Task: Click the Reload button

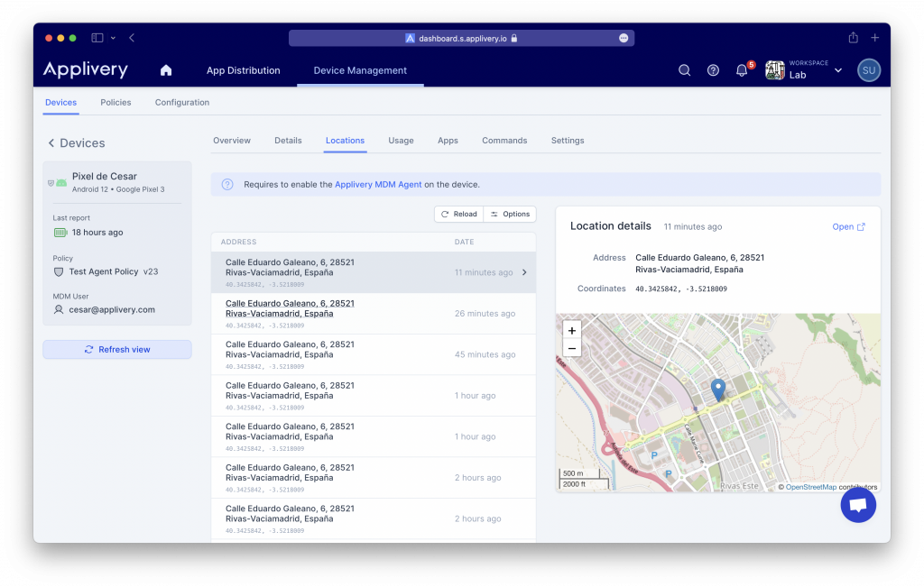Action: pos(459,215)
